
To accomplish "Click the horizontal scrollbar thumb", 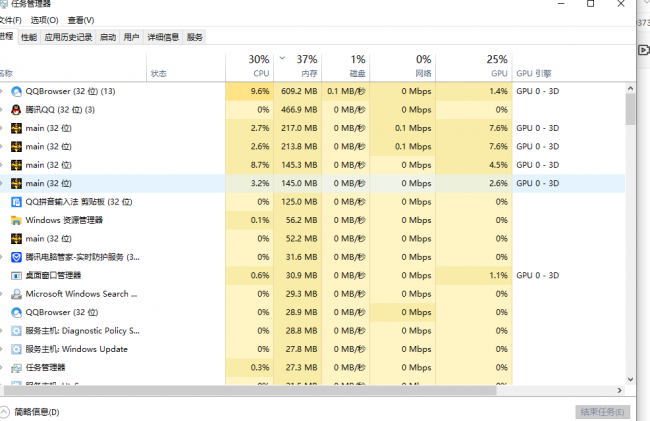I will tap(250, 390).
